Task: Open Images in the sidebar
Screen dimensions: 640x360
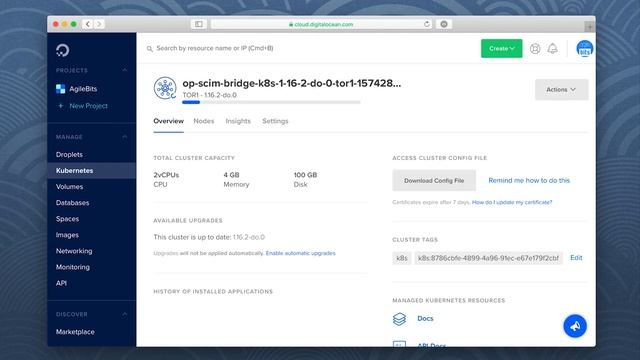Action: coord(67,235)
